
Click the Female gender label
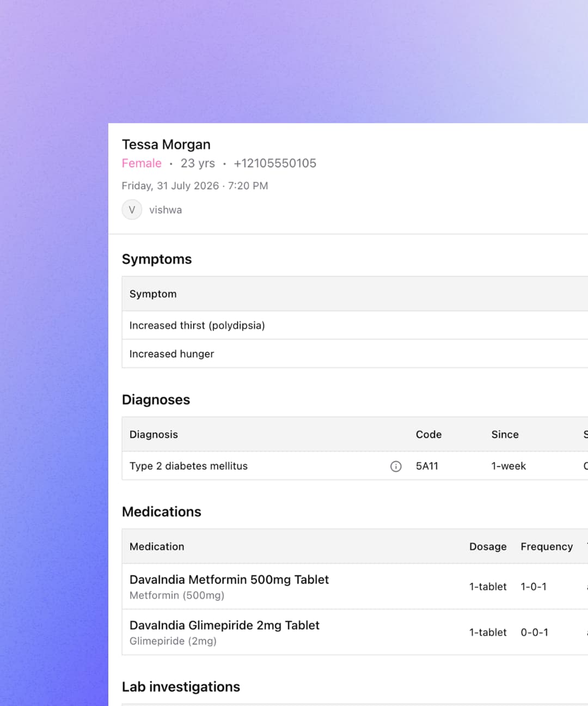pyautogui.click(x=142, y=163)
